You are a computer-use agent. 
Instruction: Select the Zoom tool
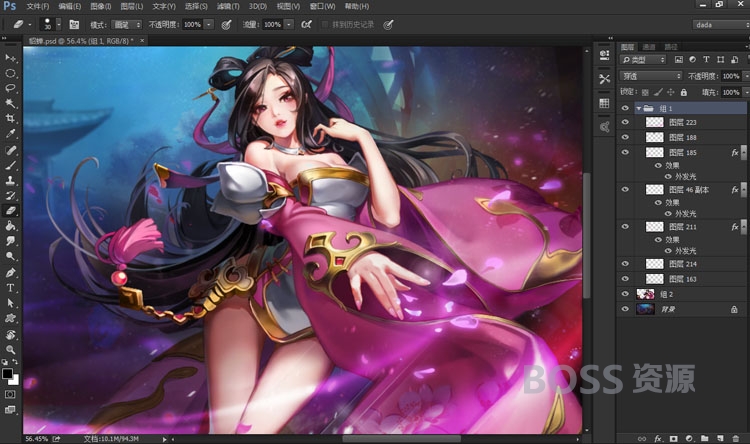pyautogui.click(x=10, y=350)
